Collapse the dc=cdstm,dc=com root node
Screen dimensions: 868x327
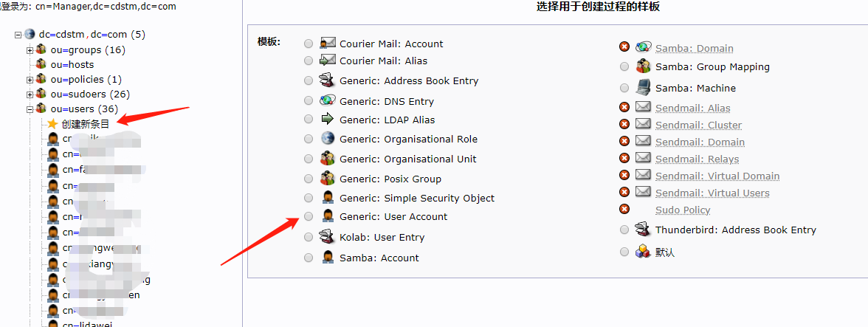pos(18,34)
